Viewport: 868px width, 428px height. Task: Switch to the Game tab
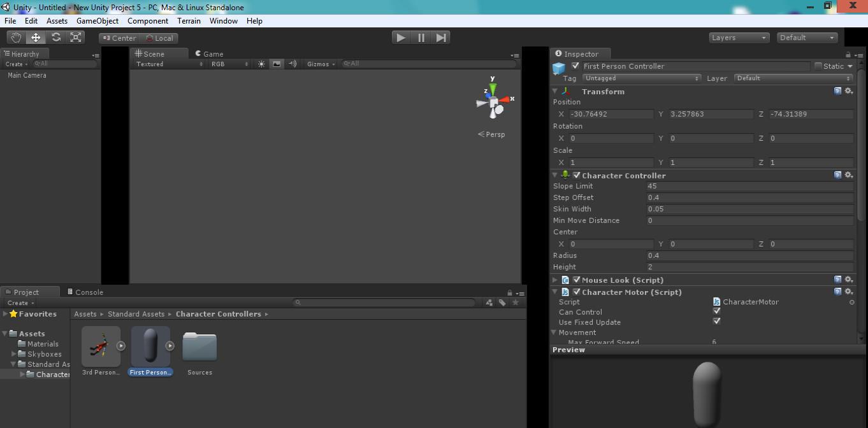209,54
